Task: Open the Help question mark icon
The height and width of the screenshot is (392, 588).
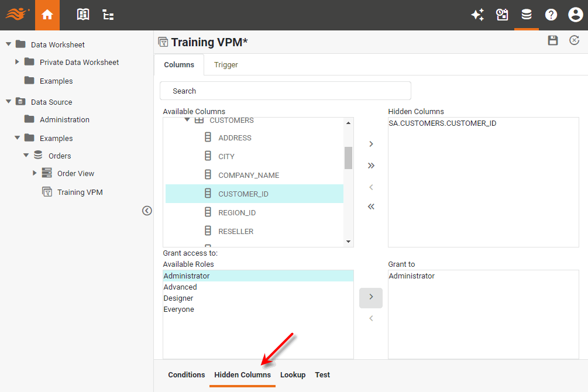Action: coord(551,15)
